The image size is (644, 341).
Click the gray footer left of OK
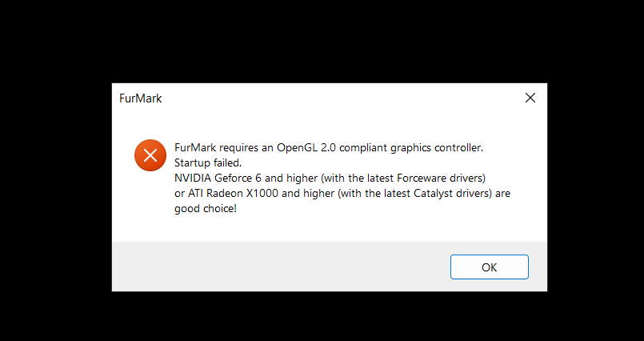click(280, 267)
